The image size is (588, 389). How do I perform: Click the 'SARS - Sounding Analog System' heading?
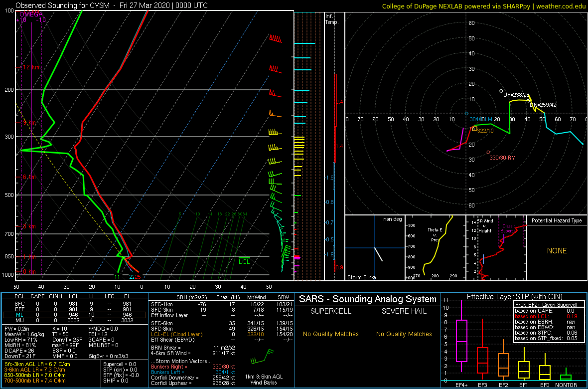[x=368, y=300]
